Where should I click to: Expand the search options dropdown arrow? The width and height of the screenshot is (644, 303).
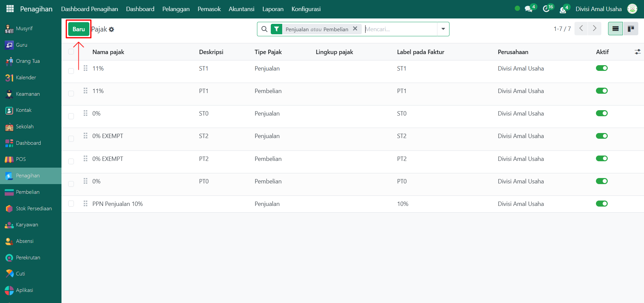click(x=443, y=29)
